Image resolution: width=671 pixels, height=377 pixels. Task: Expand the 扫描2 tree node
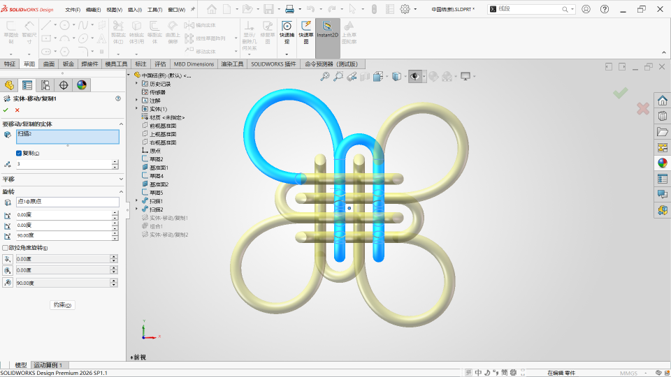pos(137,209)
